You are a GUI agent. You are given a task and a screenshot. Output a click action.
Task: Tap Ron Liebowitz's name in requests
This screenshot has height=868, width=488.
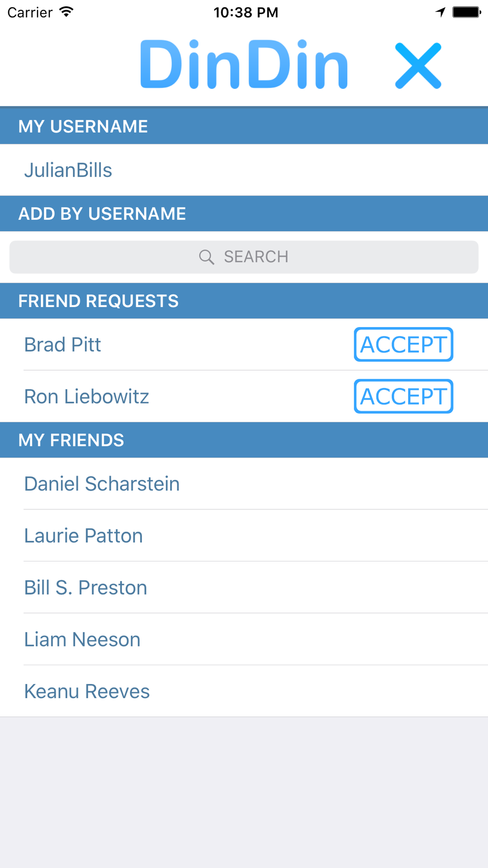[x=86, y=396]
